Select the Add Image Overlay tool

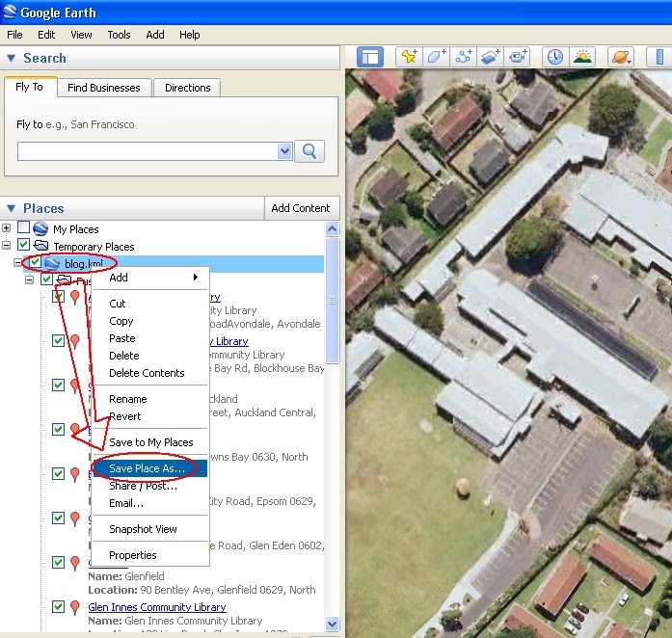491,57
